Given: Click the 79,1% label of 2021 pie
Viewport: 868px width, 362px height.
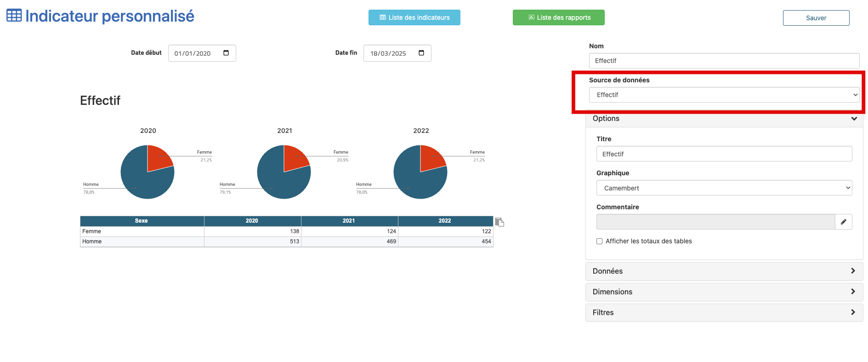Looking at the screenshot, I should pyautogui.click(x=225, y=192).
